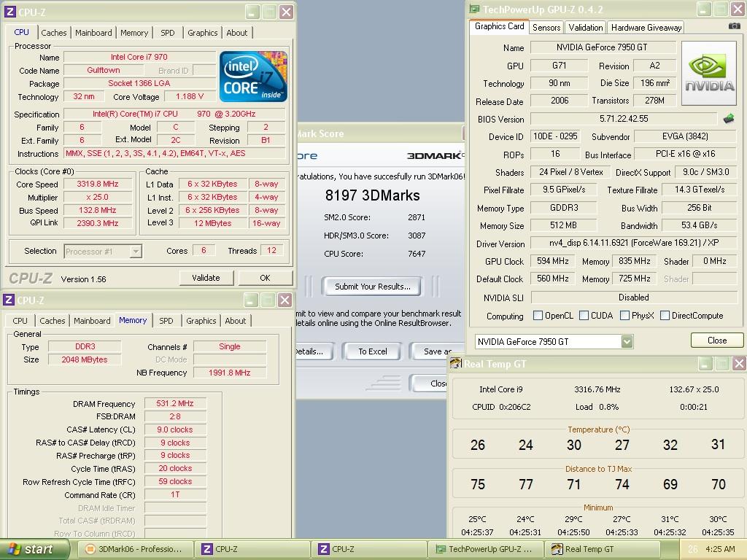Viewport: 747px width, 560px height.
Task: Click the Save as button in 3DMark06
Action: point(437,351)
